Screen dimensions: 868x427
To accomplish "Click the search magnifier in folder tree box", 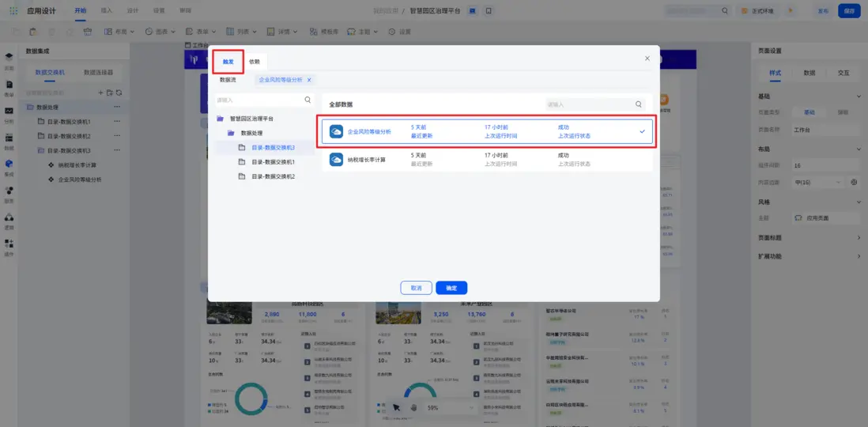I will (308, 100).
